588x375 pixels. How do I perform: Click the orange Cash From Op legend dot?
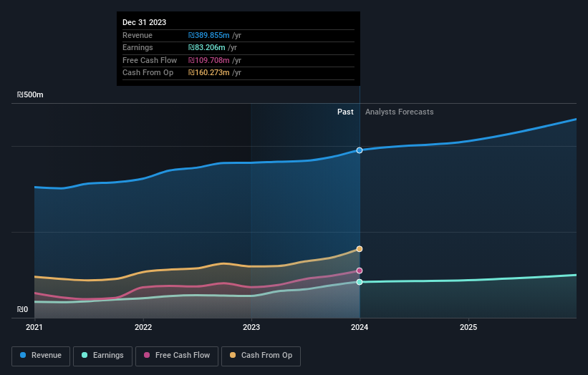[233, 355]
